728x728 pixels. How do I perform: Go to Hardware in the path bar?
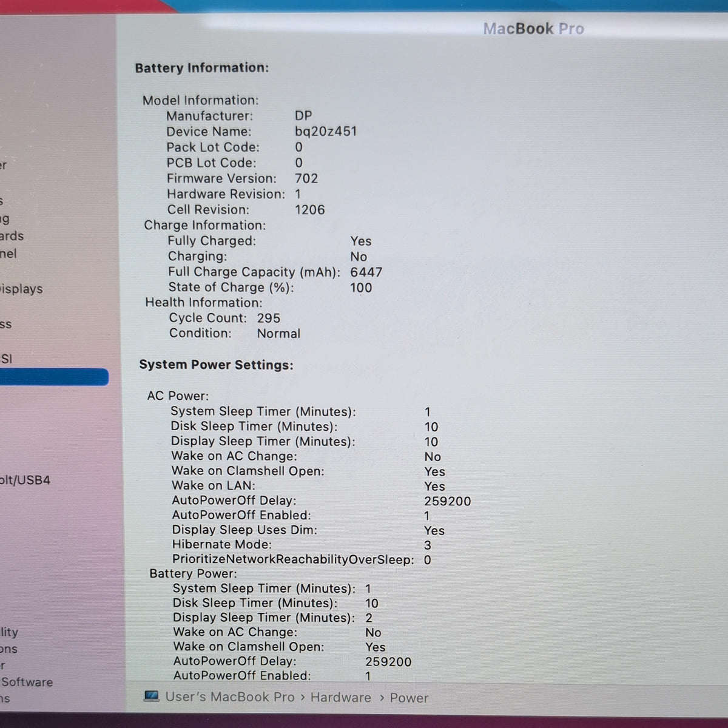(340, 698)
